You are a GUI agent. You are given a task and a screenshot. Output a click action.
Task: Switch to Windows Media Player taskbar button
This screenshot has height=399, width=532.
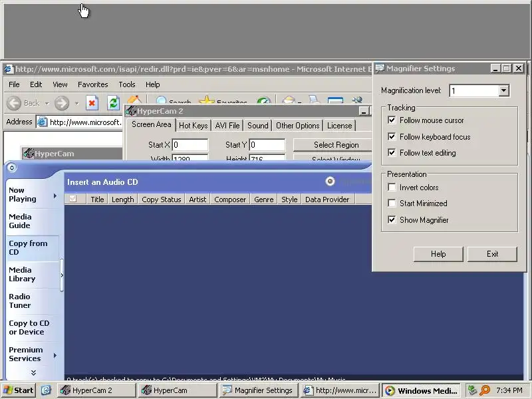coord(422,390)
